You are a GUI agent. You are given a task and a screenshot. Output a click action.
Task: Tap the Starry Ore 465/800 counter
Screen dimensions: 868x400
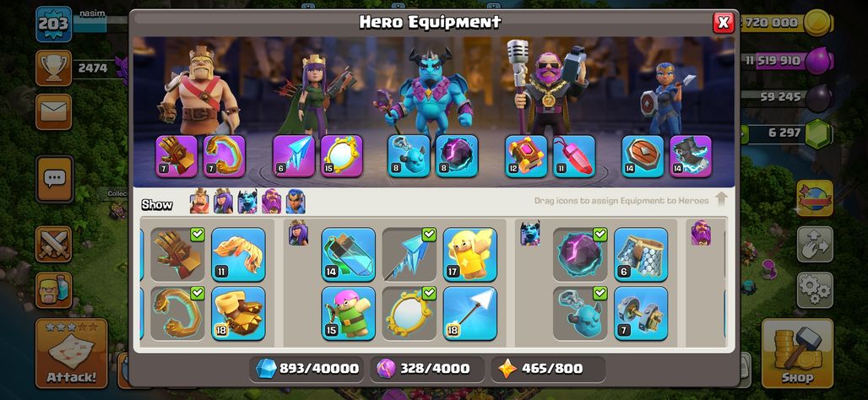coord(548,369)
